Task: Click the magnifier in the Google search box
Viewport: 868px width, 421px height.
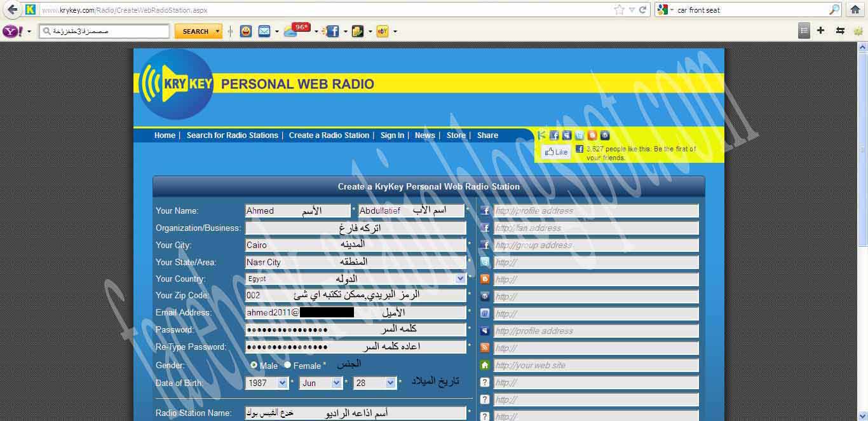Action: tap(834, 10)
